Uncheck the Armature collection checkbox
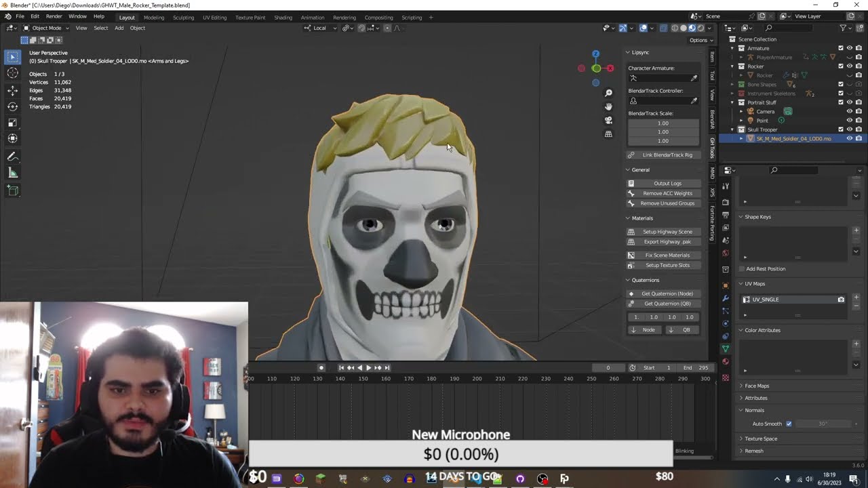This screenshot has height=488, width=868. 841,48
